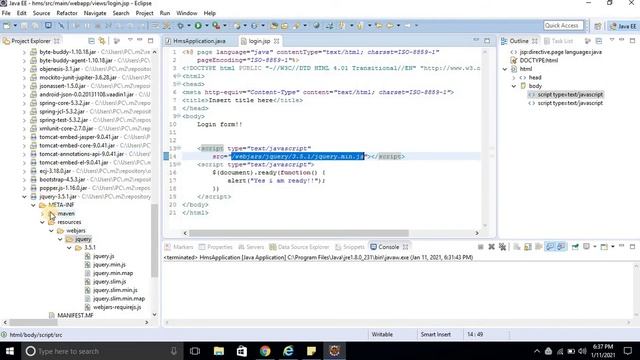Open Run button dropdown arrow
The image size is (640, 360).
(x=207, y=26)
